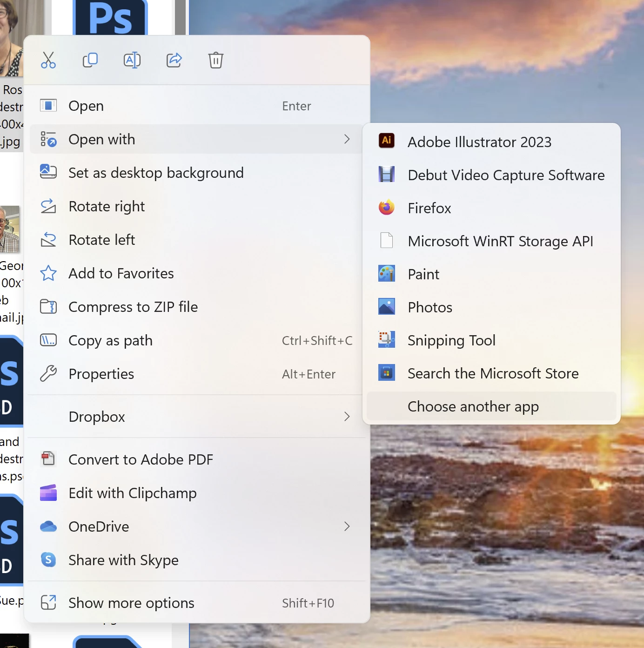Click the Show more options icon
Image resolution: width=644 pixels, height=648 pixels.
click(x=48, y=602)
